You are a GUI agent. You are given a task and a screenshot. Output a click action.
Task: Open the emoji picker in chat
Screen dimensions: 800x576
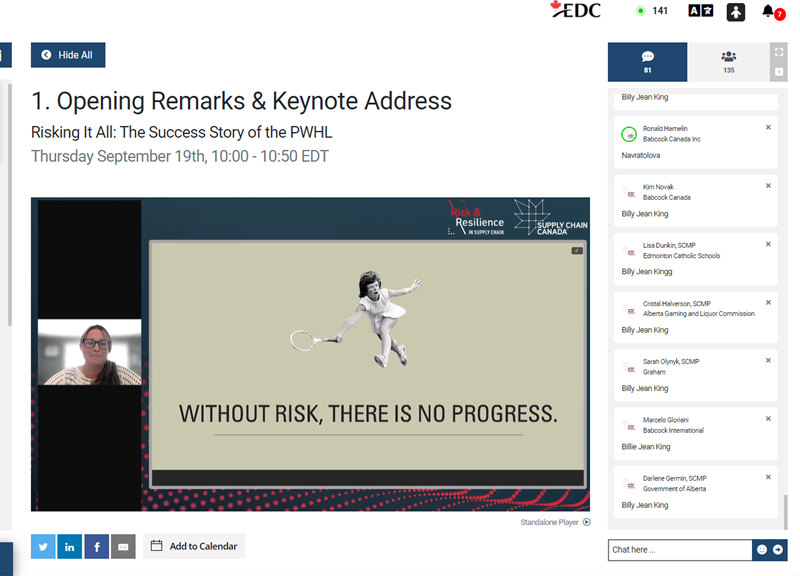pyautogui.click(x=761, y=550)
